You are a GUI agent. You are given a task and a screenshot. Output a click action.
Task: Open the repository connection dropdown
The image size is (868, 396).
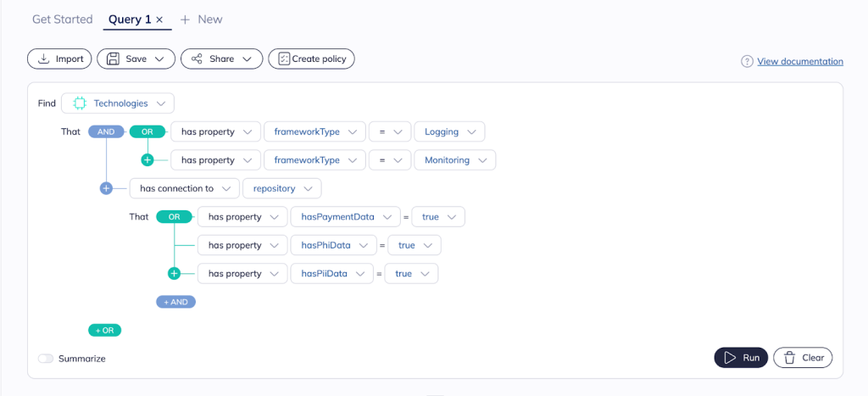click(281, 188)
